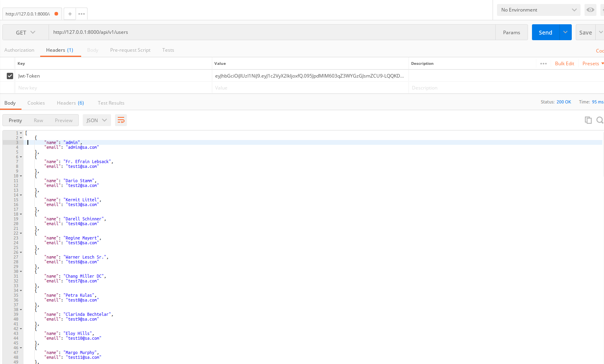The image size is (604, 364).
Task: Copy response body to clipboard
Action: [588, 120]
